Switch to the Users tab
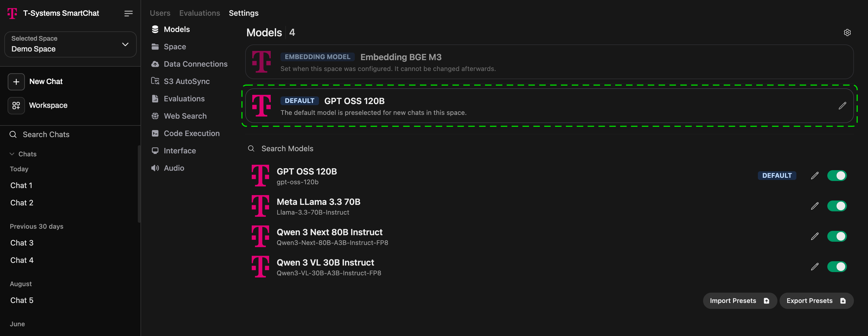The height and width of the screenshot is (336, 868). tap(160, 13)
